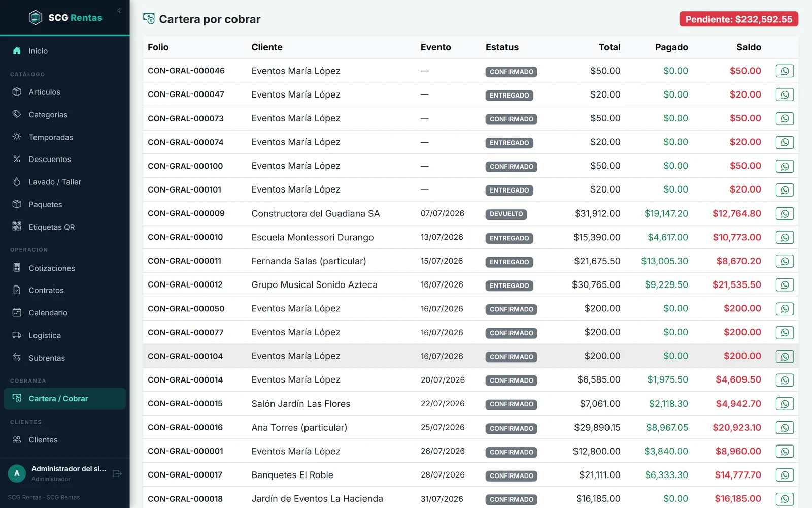Click the Saldo column header
812x508 pixels.
pyautogui.click(x=749, y=47)
